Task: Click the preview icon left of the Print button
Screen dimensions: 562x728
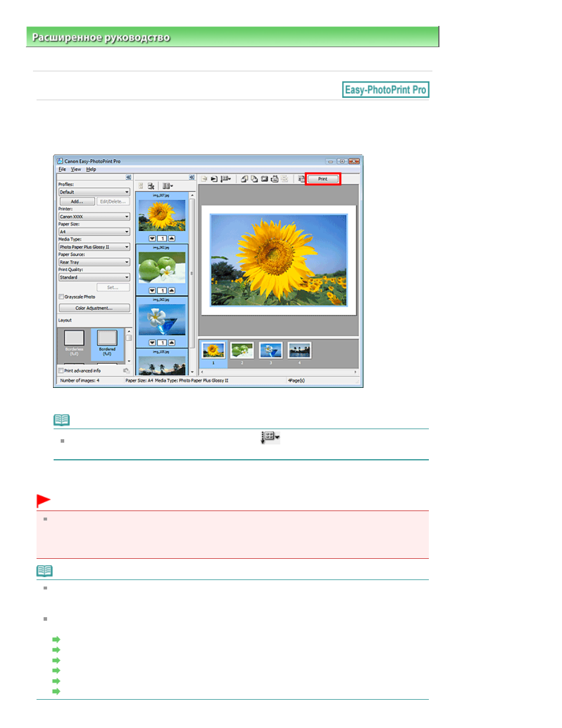Action: 301,179
